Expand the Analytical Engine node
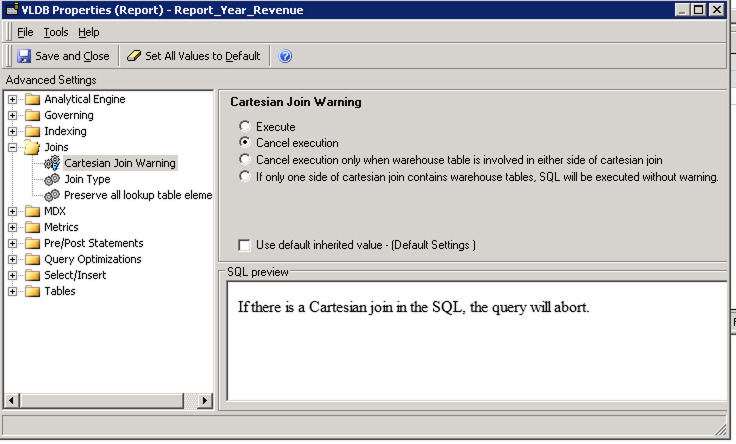The image size is (736, 444). tap(13, 100)
